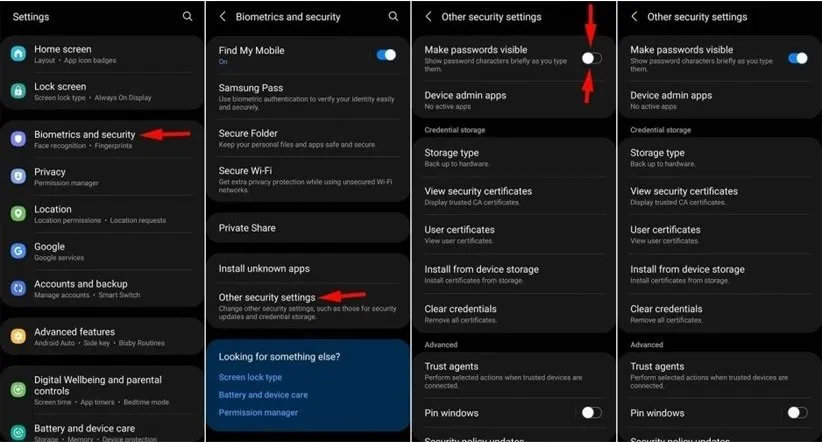Tap the Google G icon

click(x=18, y=251)
